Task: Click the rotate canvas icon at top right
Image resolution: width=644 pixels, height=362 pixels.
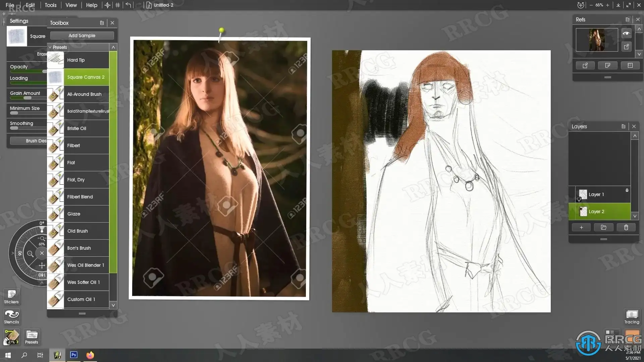Action: tap(581, 5)
